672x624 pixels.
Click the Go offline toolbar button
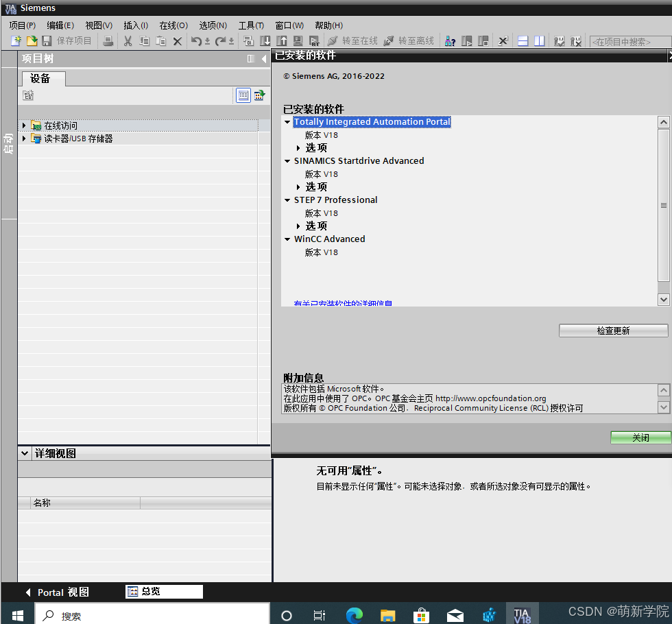[409, 40]
